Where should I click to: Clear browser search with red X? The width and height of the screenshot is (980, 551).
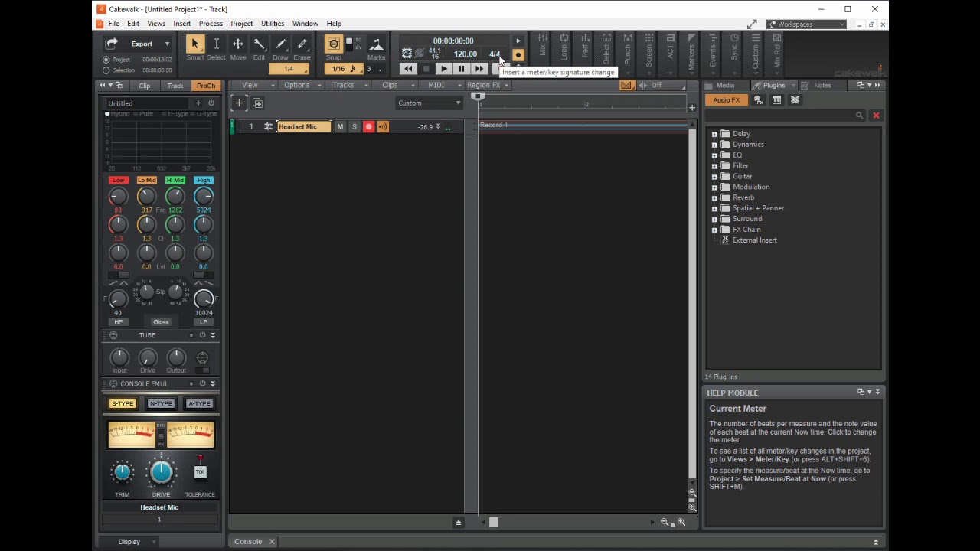point(876,116)
